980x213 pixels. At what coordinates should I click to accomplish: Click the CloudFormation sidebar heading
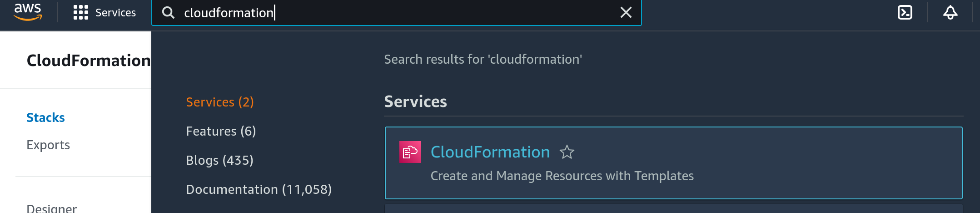coord(89,61)
